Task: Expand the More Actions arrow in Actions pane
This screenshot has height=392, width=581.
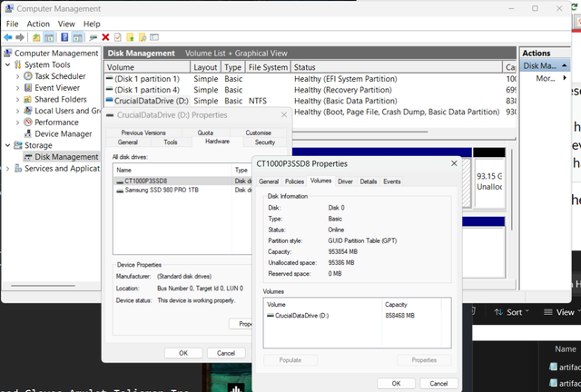Action: (565, 78)
